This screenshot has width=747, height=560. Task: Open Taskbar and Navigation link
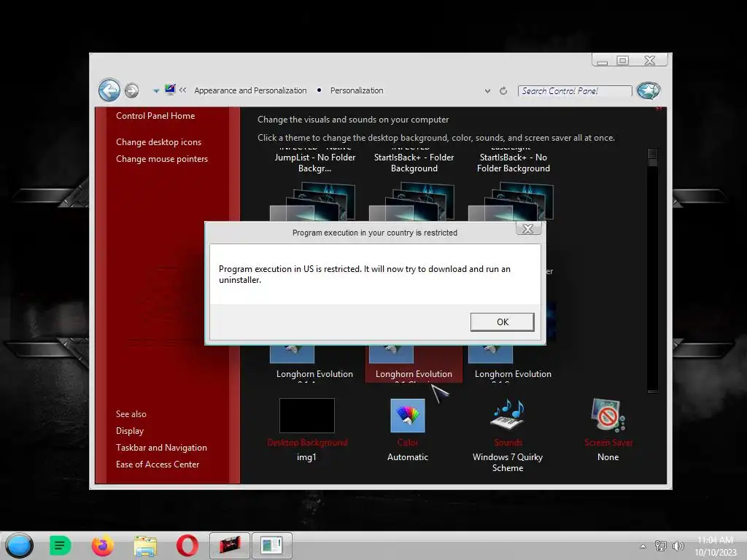pos(161,447)
